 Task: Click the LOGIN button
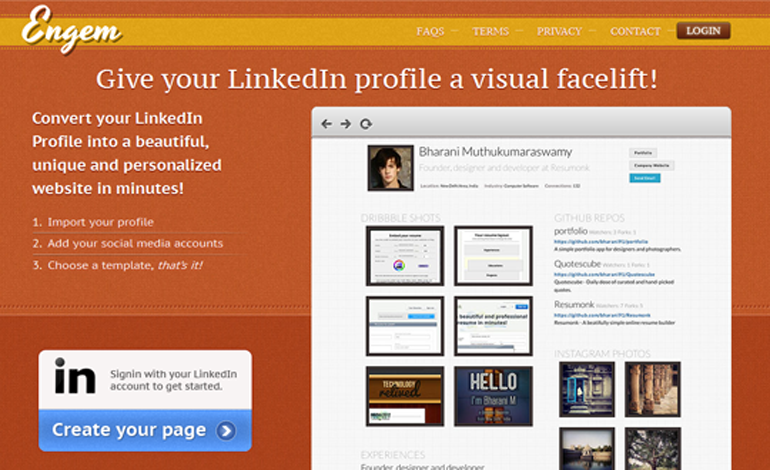[703, 30]
